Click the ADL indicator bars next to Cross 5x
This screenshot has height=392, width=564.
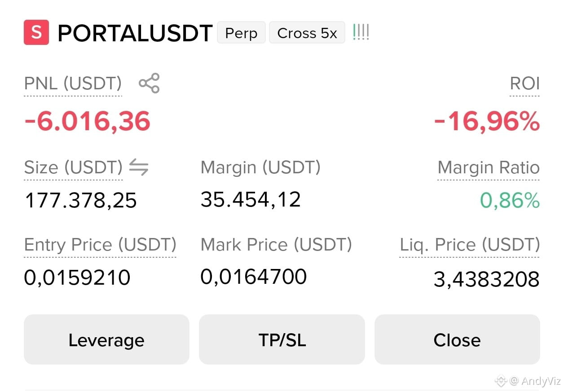[x=361, y=33]
